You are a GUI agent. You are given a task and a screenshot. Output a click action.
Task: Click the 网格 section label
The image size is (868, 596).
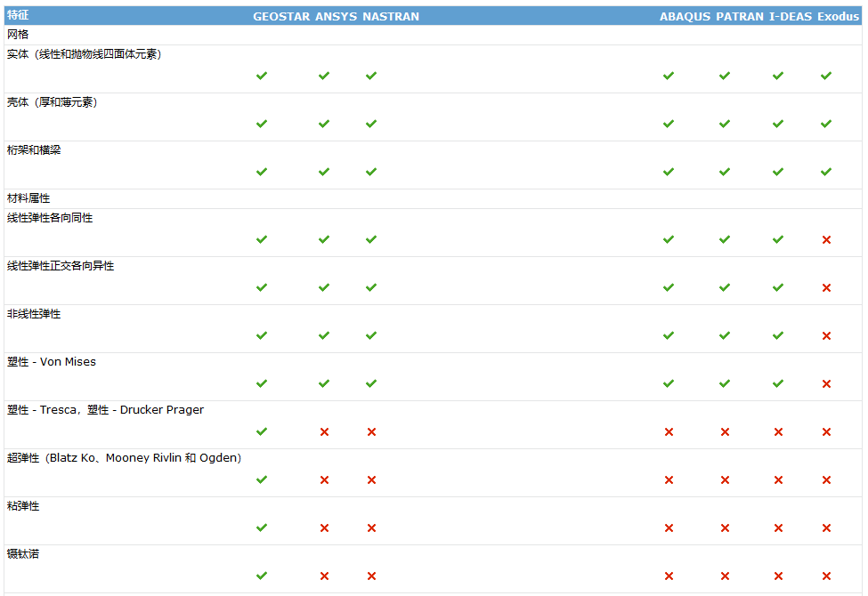[x=18, y=35]
